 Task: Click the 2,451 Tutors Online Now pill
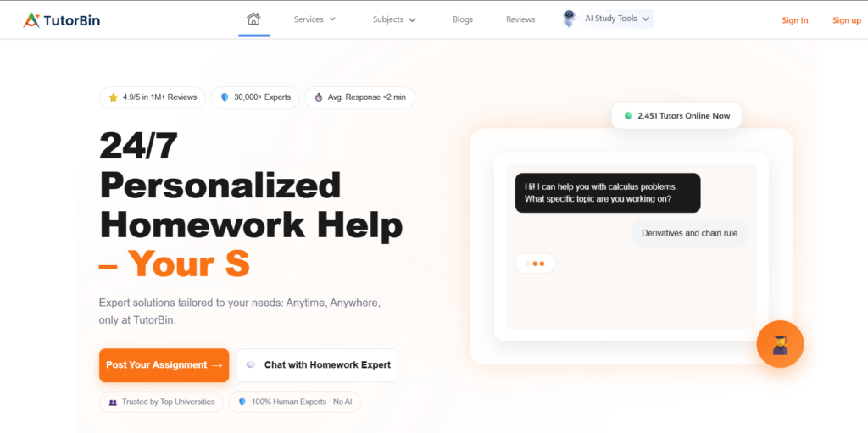point(676,116)
